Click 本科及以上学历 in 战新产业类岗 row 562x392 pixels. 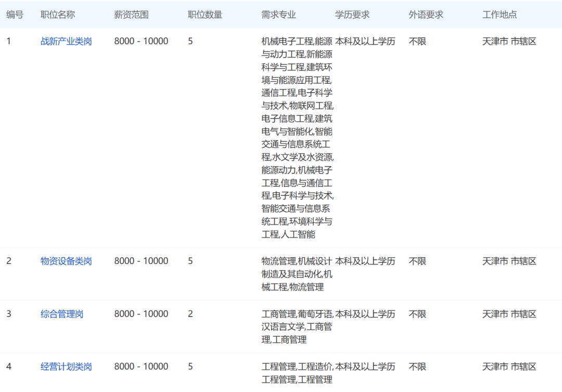click(365, 41)
